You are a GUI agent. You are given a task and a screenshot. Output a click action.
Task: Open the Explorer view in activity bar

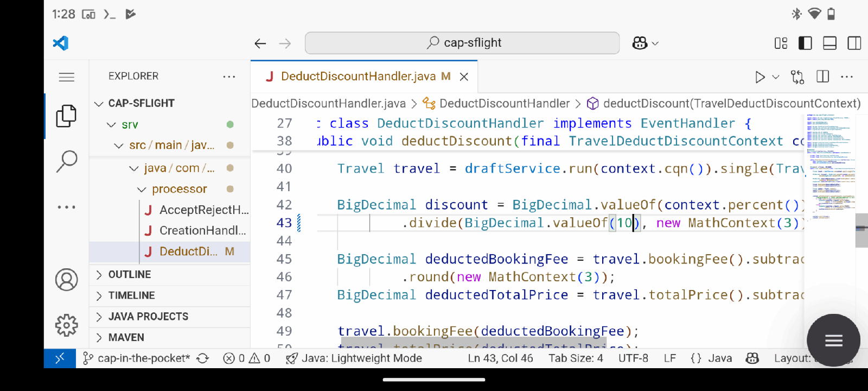[x=66, y=116]
